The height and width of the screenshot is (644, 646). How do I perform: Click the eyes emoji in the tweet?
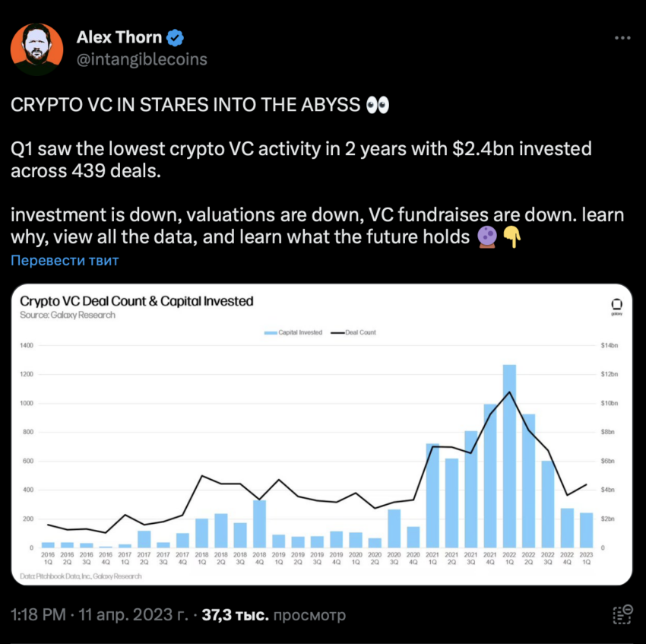coord(378,105)
